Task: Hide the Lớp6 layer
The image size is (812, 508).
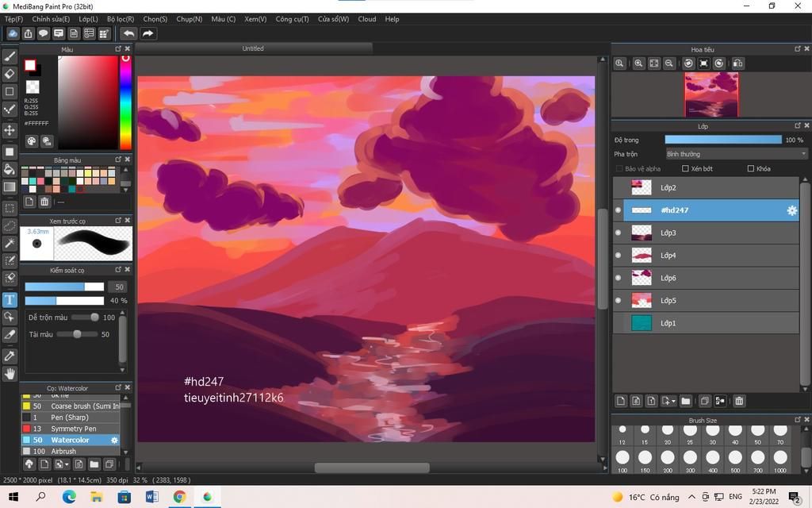Action: point(618,278)
